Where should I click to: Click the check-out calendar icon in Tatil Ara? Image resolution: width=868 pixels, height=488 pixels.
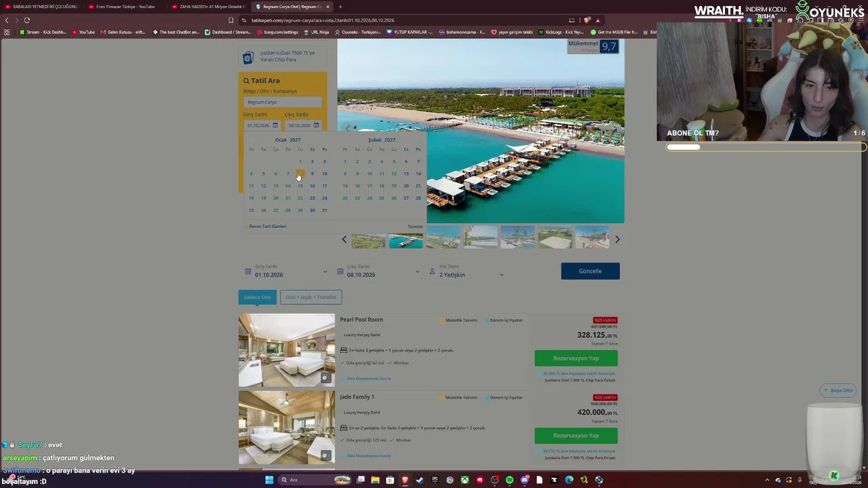[x=316, y=125]
